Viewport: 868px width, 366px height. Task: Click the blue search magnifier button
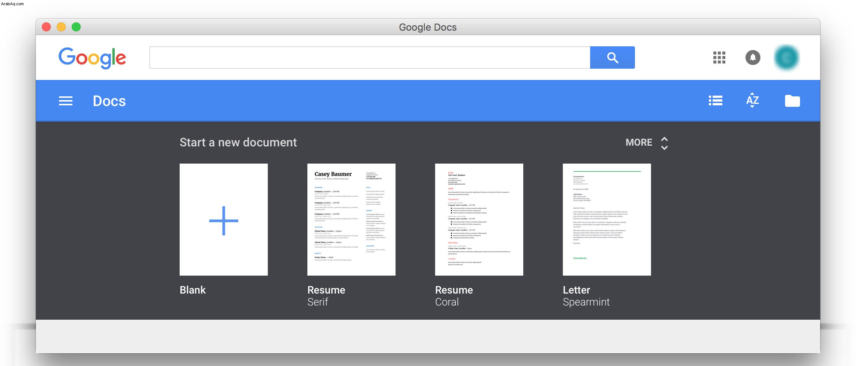tap(612, 58)
